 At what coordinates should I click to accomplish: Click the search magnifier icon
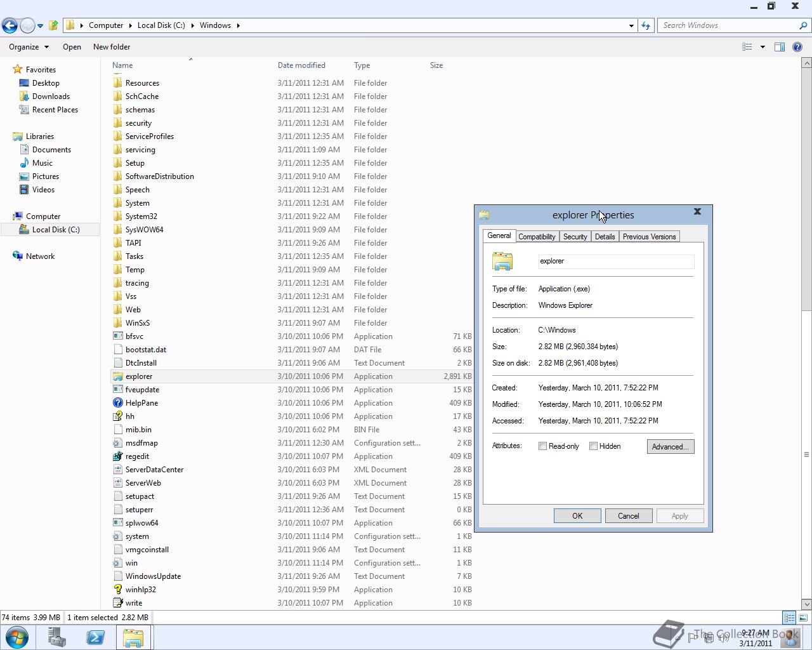click(x=803, y=25)
